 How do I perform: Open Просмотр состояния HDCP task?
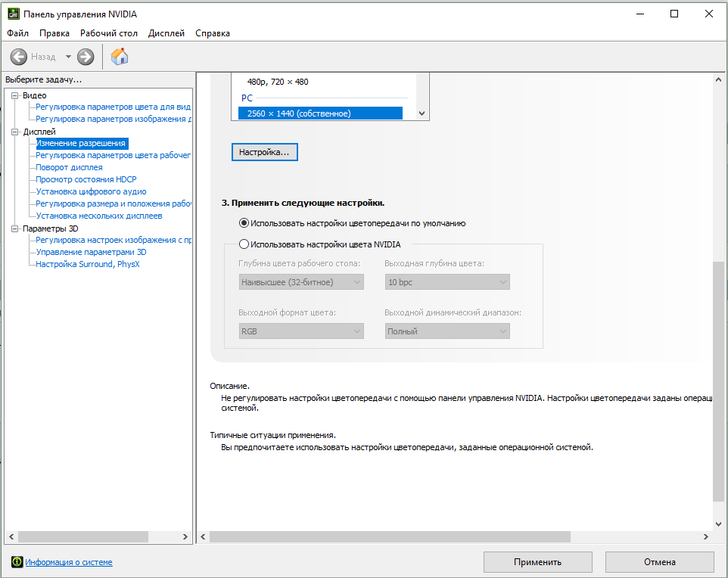[x=86, y=179]
